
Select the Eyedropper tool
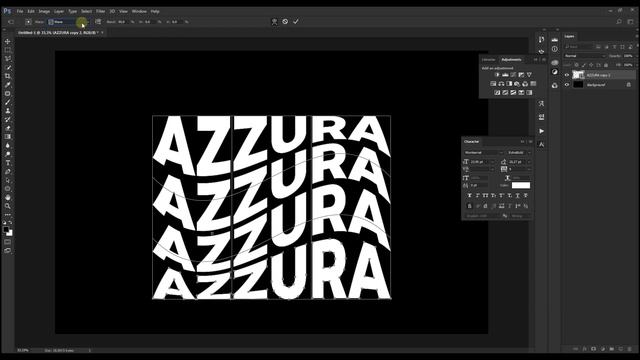click(7, 84)
